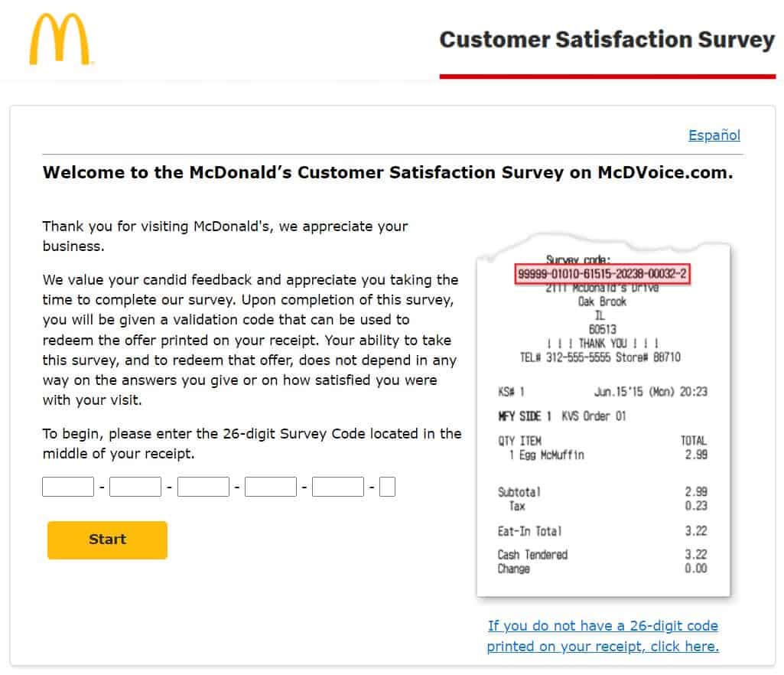The height and width of the screenshot is (675, 784).
Task: Click the McDonald's golden arches logo
Action: pyautogui.click(x=60, y=39)
